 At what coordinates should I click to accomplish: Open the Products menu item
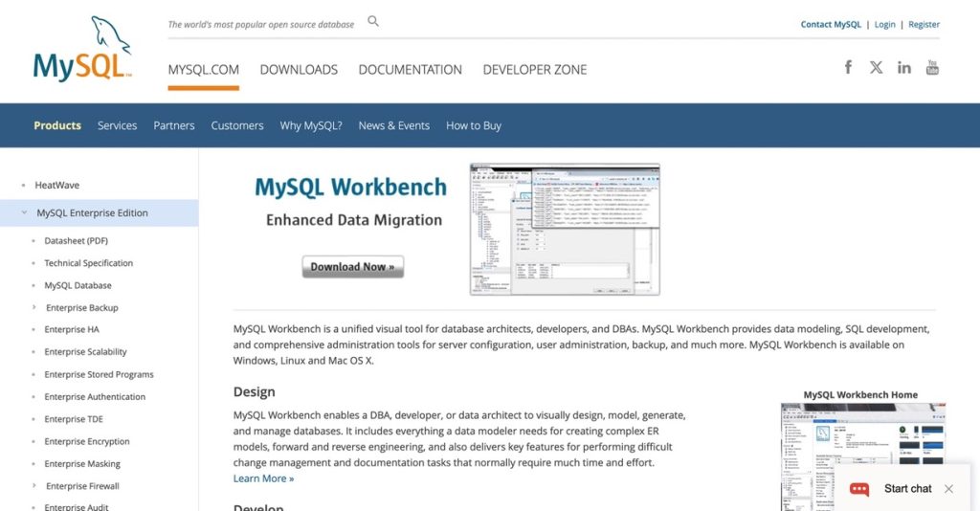pyautogui.click(x=57, y=125)
